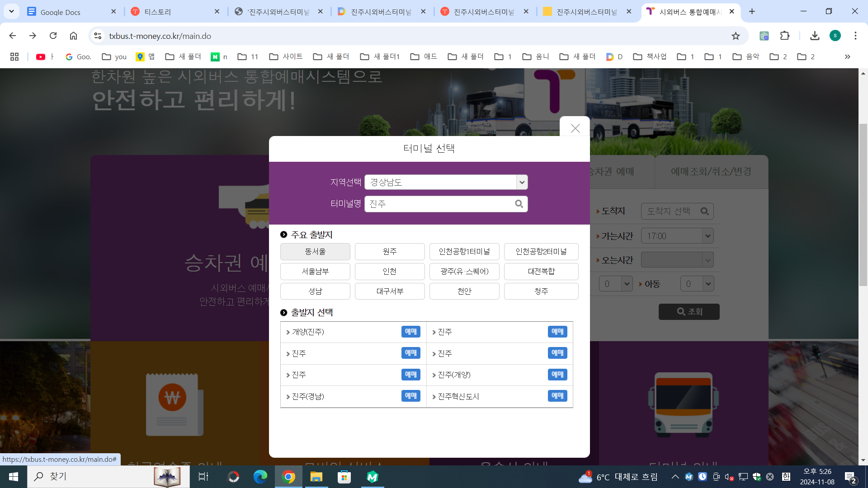The image size is (868, 488).
Task: Open Microsoft Edge from the taskbar
Action: click(260, 477)
